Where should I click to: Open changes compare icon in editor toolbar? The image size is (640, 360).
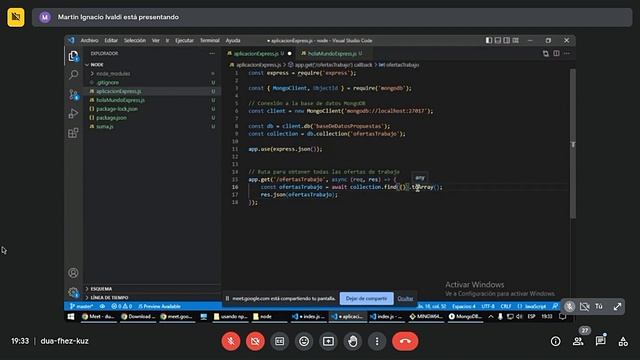coord(546,53)
